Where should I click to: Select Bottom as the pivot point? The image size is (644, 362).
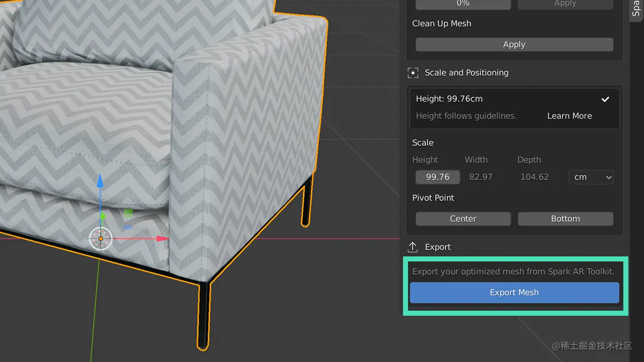[x=565, y=218]
